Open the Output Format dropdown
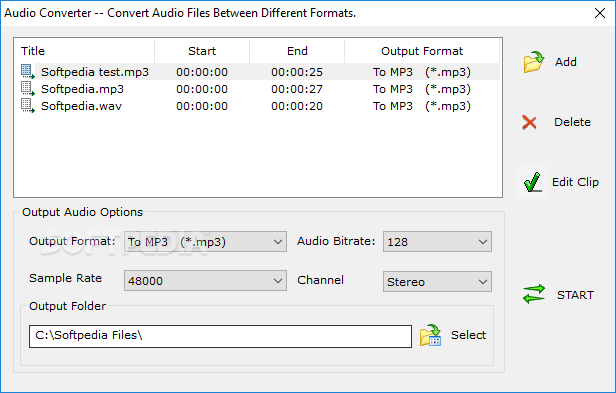Screen dimensions: 616x393 tap(205, 242)
